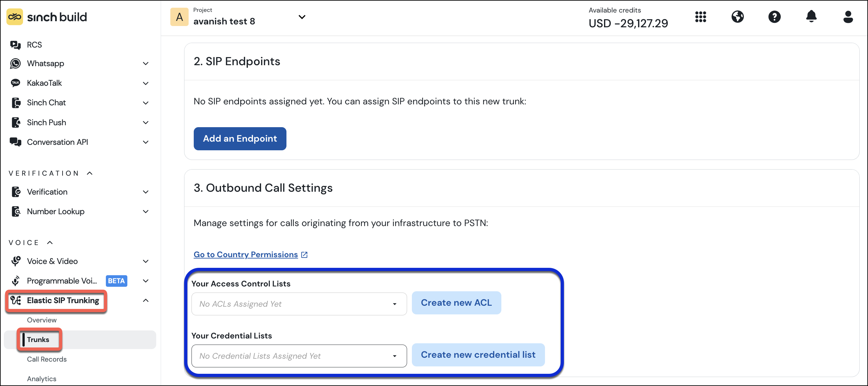868x386 pixels.
Task: Expand the Number Lookup menu chevron
Action: (x=146, y=211)
